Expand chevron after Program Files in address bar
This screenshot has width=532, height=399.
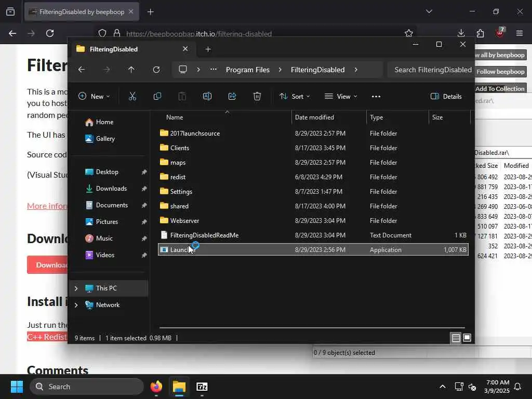[280, 70]
